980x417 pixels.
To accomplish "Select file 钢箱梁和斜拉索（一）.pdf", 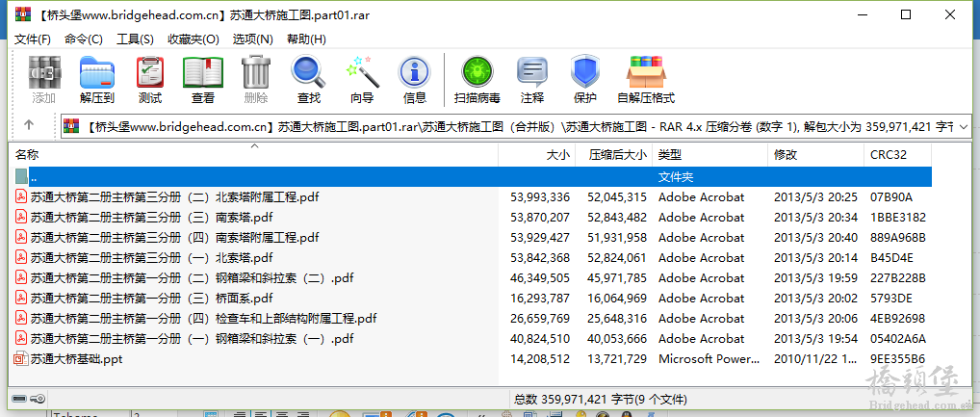I will click(193, 339).
